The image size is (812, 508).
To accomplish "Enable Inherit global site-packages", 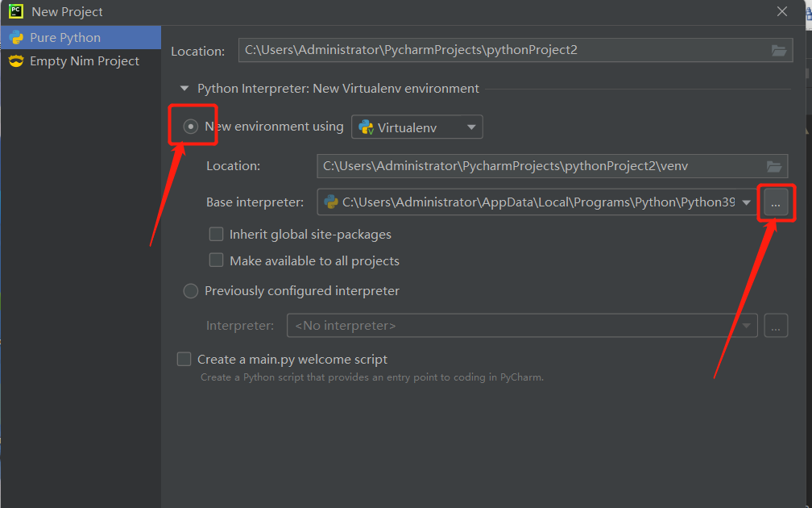I will [216, 235].
